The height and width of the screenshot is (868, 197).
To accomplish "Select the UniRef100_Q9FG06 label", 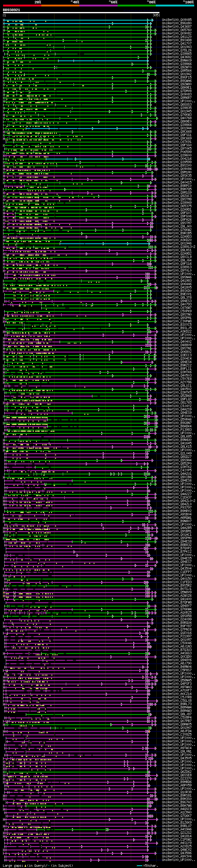I will [x=177, y=216].
